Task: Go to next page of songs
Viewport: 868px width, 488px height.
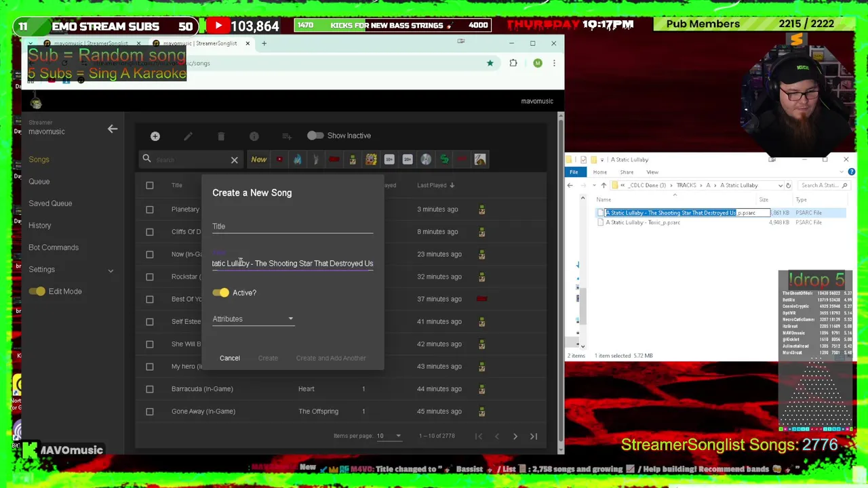Action: [515, 436]
